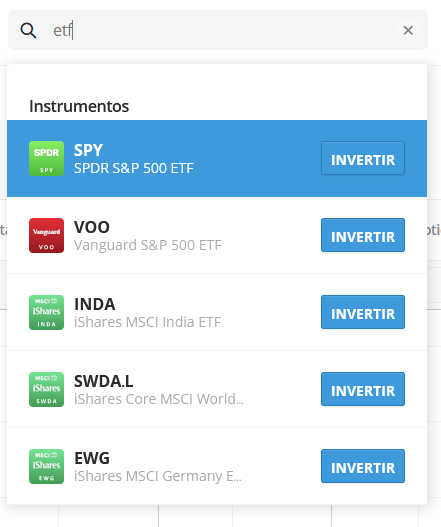Image resolution: width=441 pixels, height=527 pixels.
Task: Click the magnifying glass search icon
Action: [28, 31]
